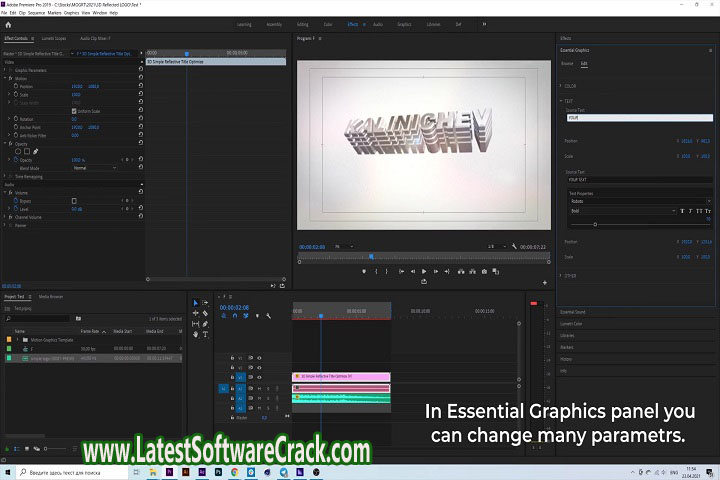
Task: Open the File menu
Action: click(x=4, y=13)
